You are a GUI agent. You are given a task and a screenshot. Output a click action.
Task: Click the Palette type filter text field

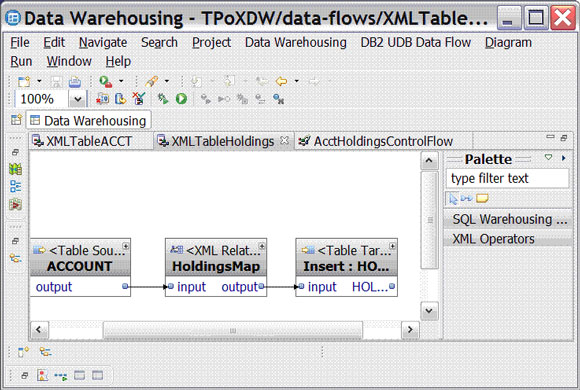507,178
